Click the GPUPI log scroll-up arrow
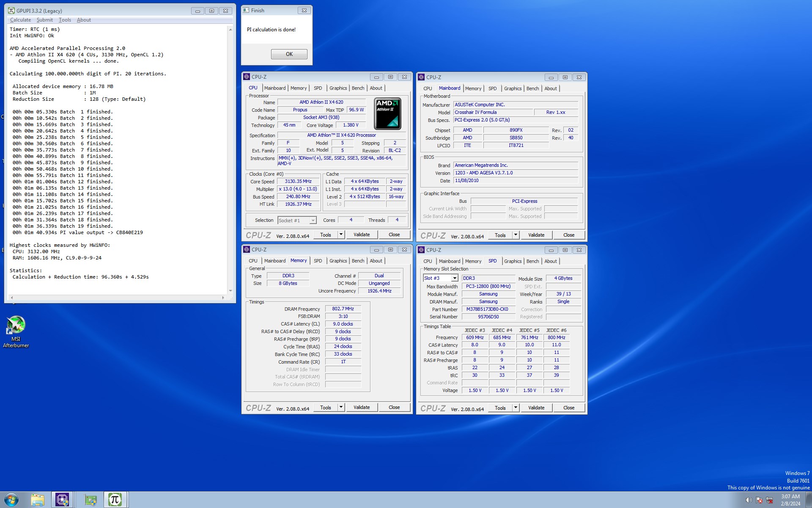The image size is (812, 508). click(230, 29)
